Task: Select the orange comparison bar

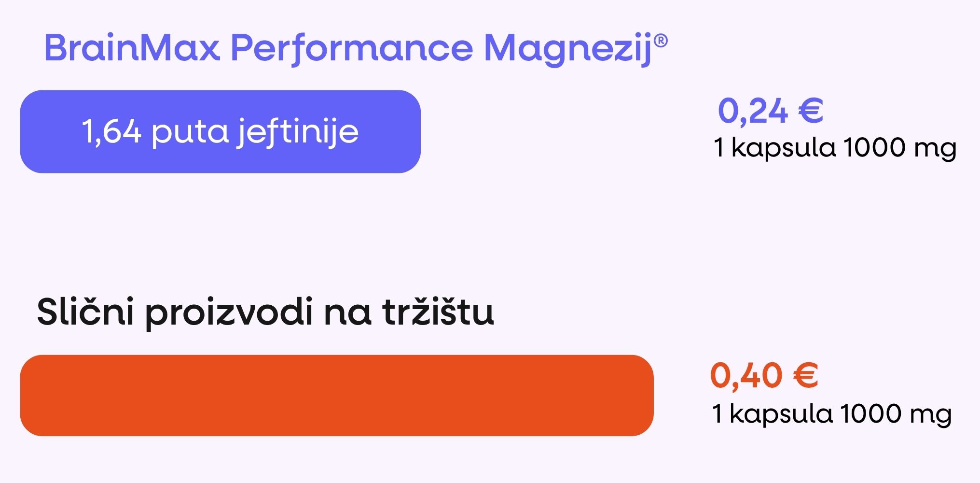Action: tap(336, 395)
